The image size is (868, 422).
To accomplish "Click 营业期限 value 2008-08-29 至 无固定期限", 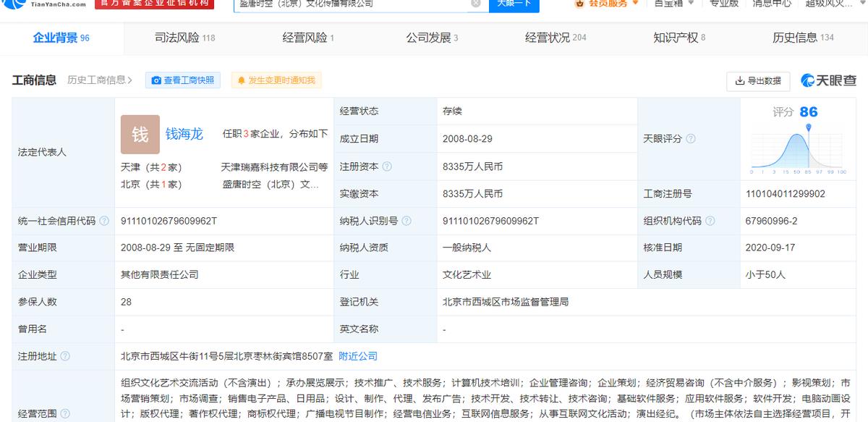I will pyautogui.click(x=178, y=248).
